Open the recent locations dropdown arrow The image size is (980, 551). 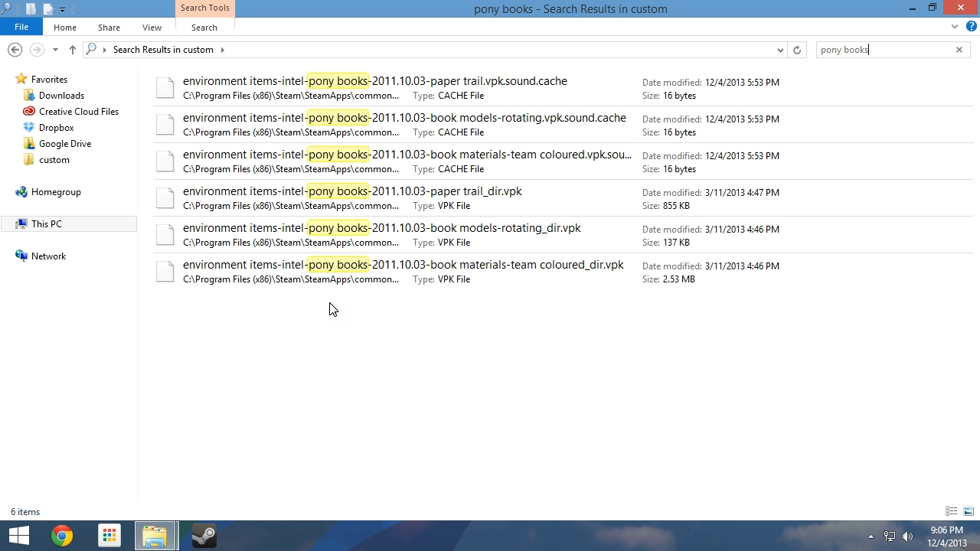[55, 50]
